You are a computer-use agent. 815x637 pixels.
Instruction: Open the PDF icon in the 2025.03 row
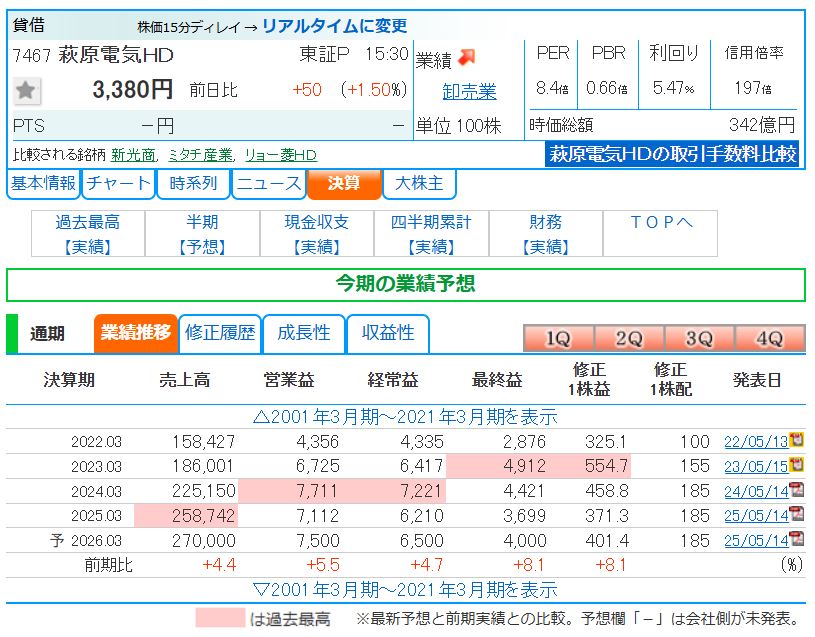tap(796, 514)
